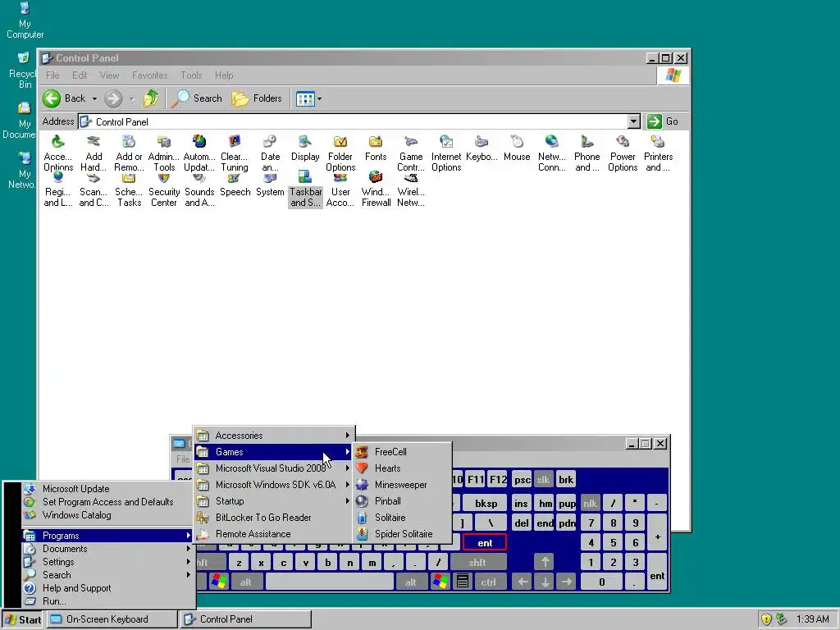Screen dimensions: 840x630
Task: Expand Microsoft Windows SDK v6.0A submenu
Action: [273, 485]
